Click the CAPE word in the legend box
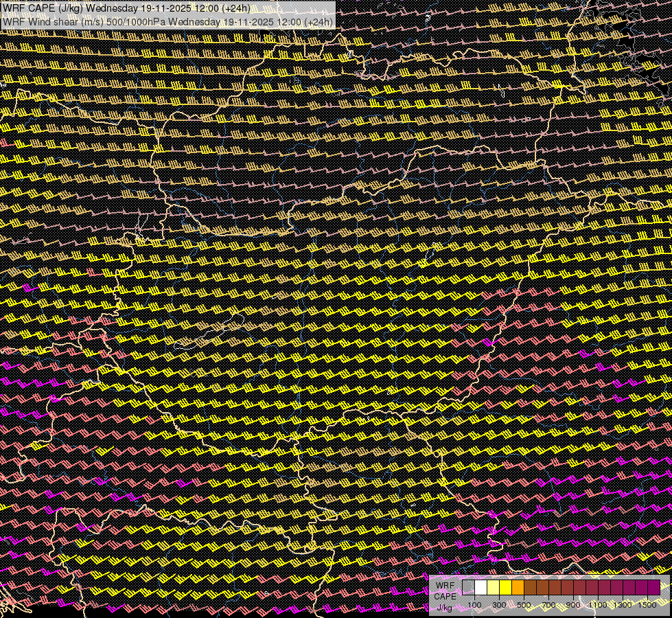The height and width of the screenshot is (618, 672). (445, 596)
